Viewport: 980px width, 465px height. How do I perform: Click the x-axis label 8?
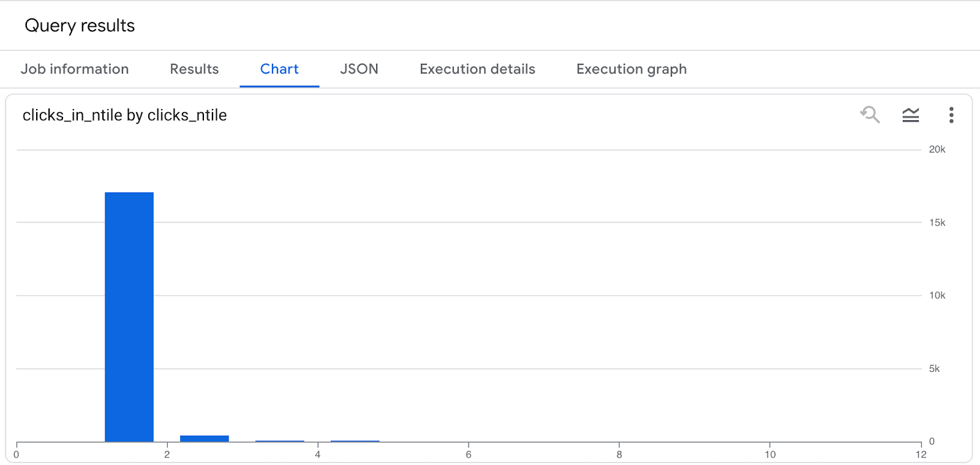point(619,455)
